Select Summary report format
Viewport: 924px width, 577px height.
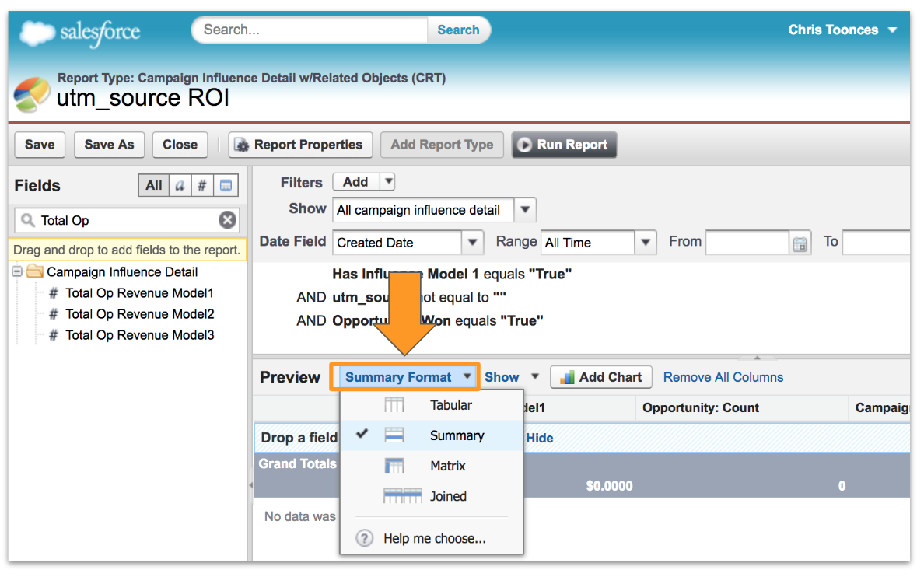[x=432, y=435]
